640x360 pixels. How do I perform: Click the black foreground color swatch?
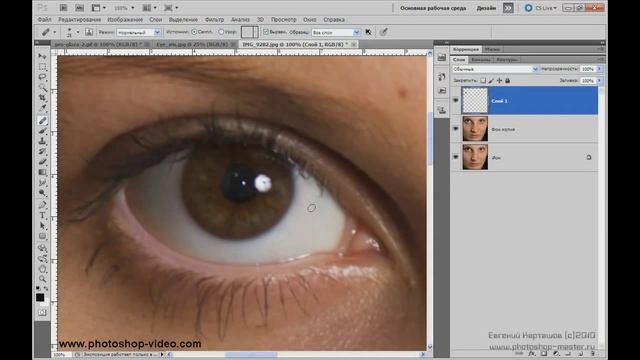click(x=40, y=297)
